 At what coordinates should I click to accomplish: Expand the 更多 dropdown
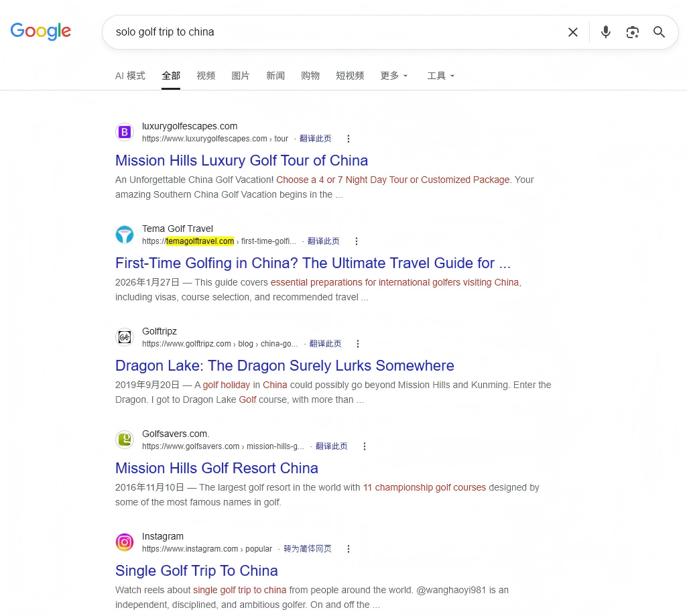pyautogui.click(x=394, y=76)
